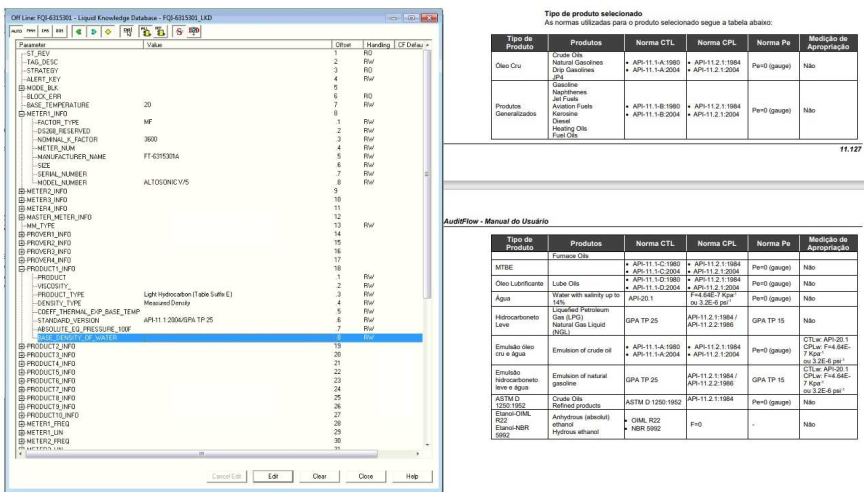Expand the METER2_INFO tree node
Screen dimensions: 864x498
(22, 192)
